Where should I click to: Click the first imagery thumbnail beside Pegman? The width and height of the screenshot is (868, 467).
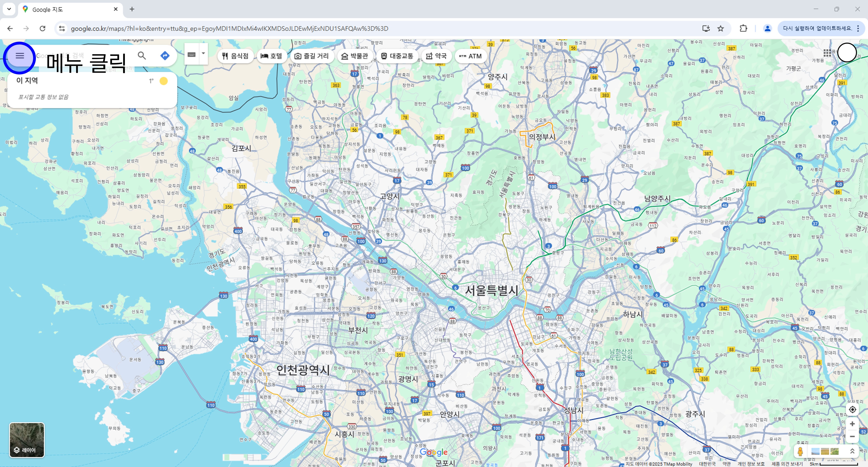point(815,451)
